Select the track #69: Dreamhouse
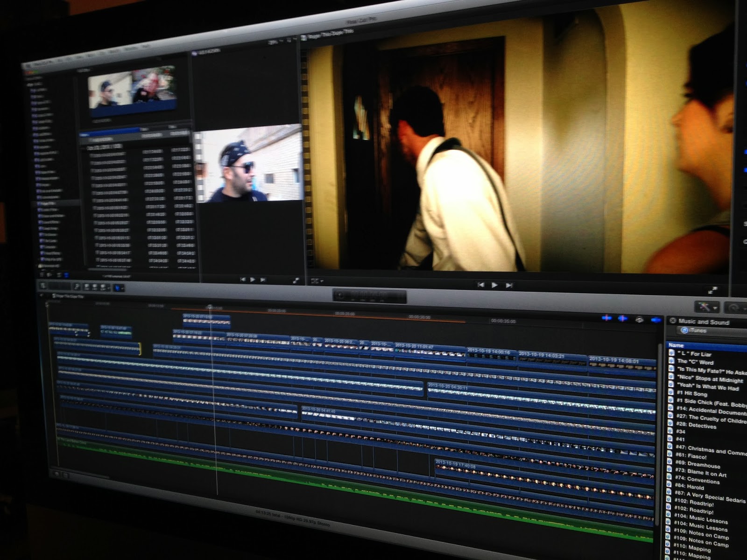 coord(698,465)
